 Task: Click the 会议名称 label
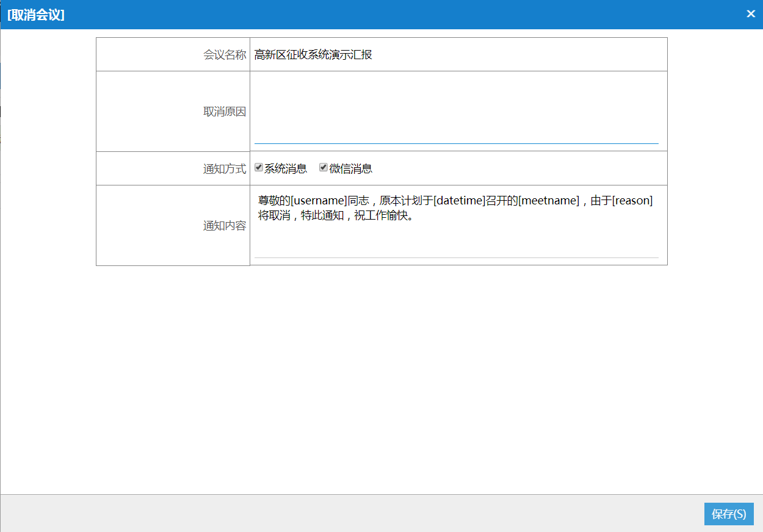coord(225,54)
